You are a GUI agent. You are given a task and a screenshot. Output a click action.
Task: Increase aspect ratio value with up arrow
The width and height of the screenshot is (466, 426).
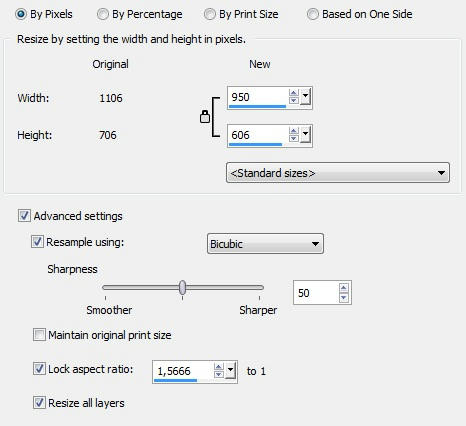pos(218,367)
